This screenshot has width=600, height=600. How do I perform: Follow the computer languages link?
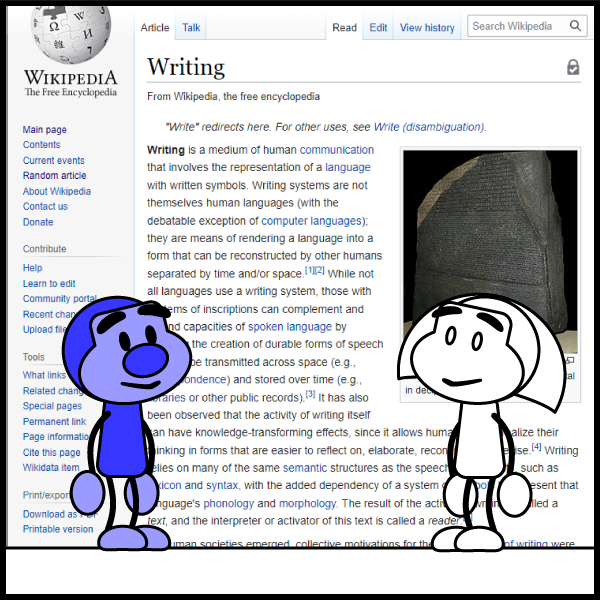click(x=312, y=220)
